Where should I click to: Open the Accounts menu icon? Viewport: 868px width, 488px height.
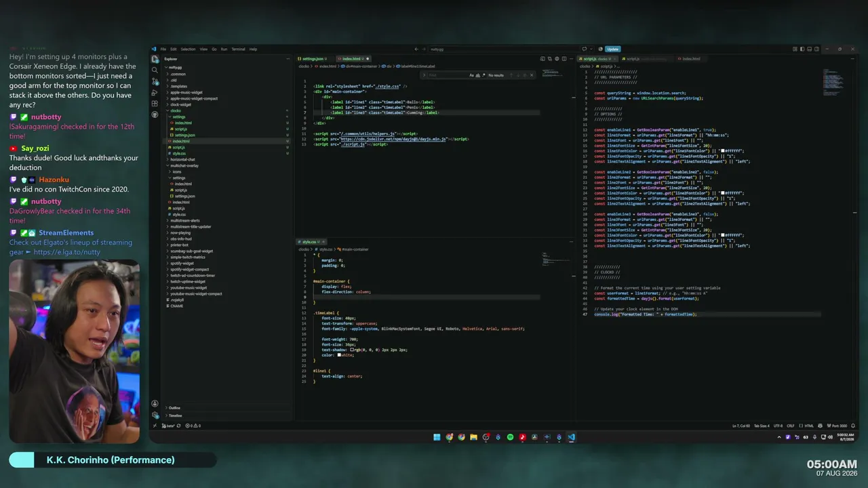coord(155,404)
